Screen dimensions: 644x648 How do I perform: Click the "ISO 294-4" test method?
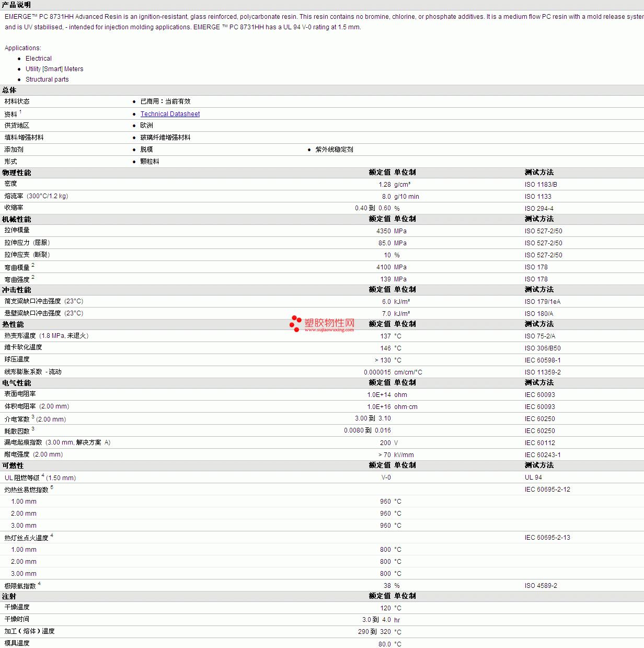click(539, 209)
